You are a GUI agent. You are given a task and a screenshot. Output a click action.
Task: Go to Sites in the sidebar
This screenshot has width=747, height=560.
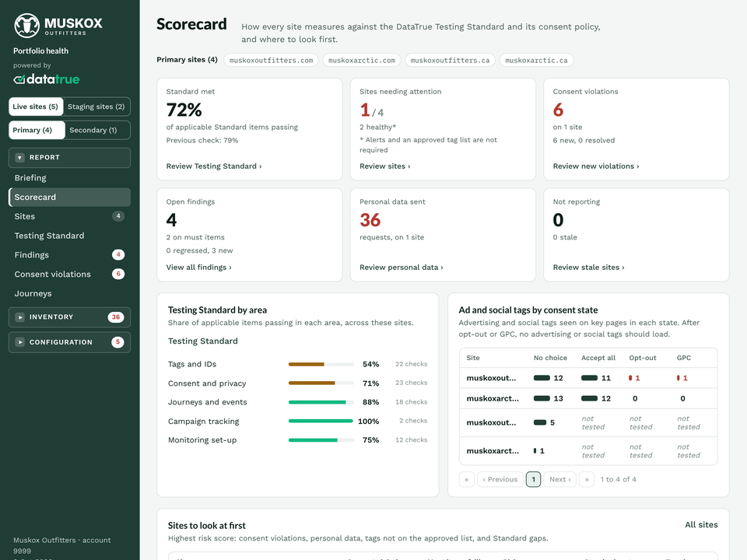point(69,216)
